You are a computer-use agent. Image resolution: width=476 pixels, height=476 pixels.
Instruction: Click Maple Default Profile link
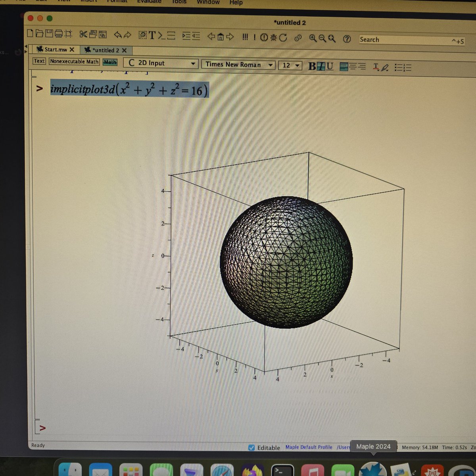click(309, 447)
